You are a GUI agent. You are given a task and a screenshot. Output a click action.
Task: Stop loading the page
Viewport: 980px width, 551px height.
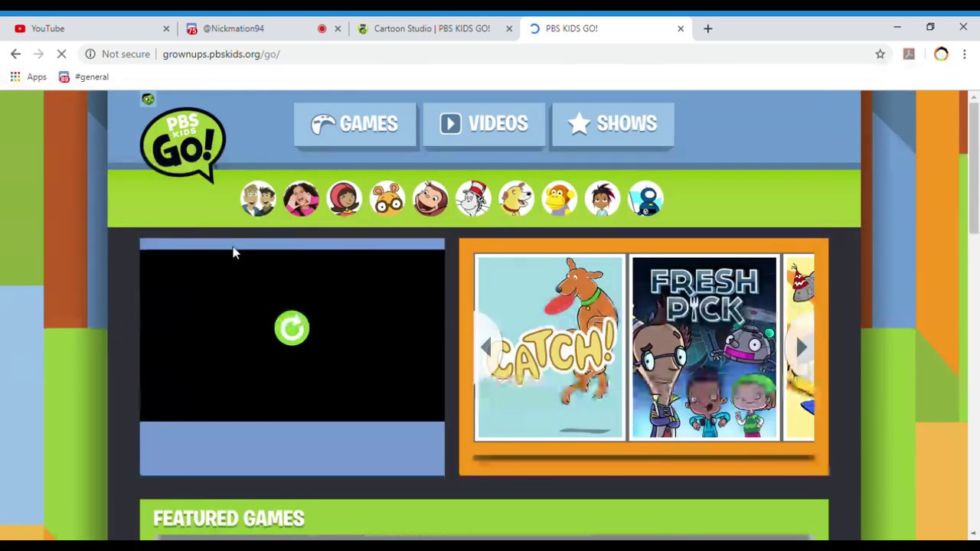(x=62, y=54)
